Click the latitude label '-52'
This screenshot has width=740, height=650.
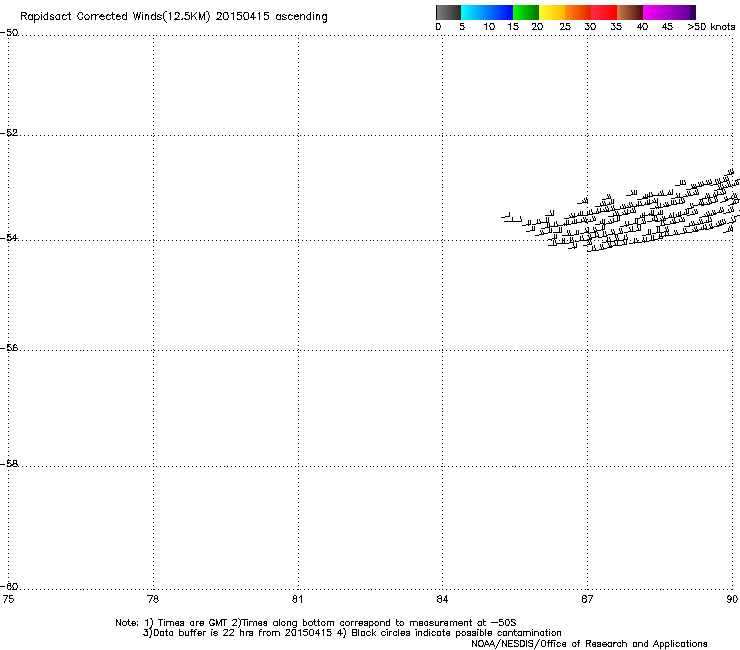(x=9, y=133)
